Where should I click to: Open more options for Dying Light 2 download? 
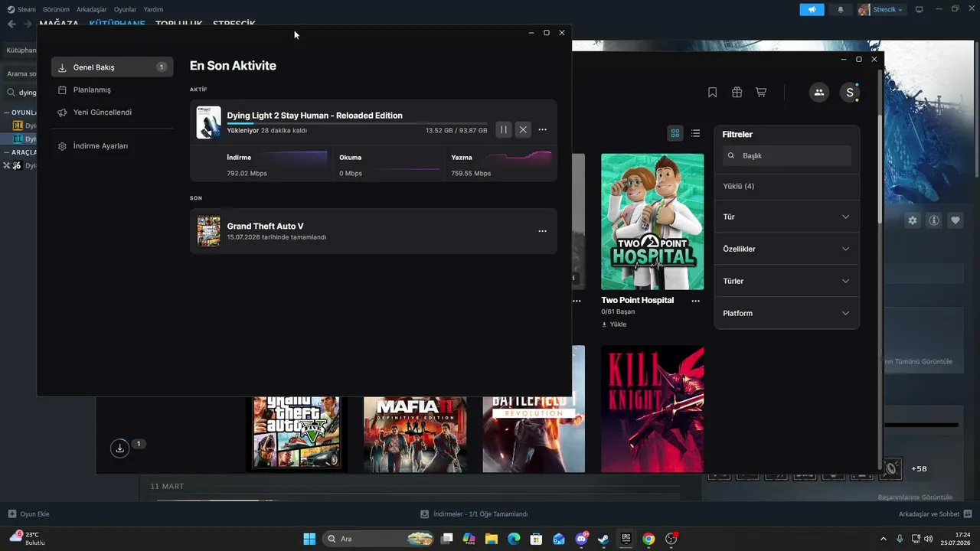click(542, 129)
